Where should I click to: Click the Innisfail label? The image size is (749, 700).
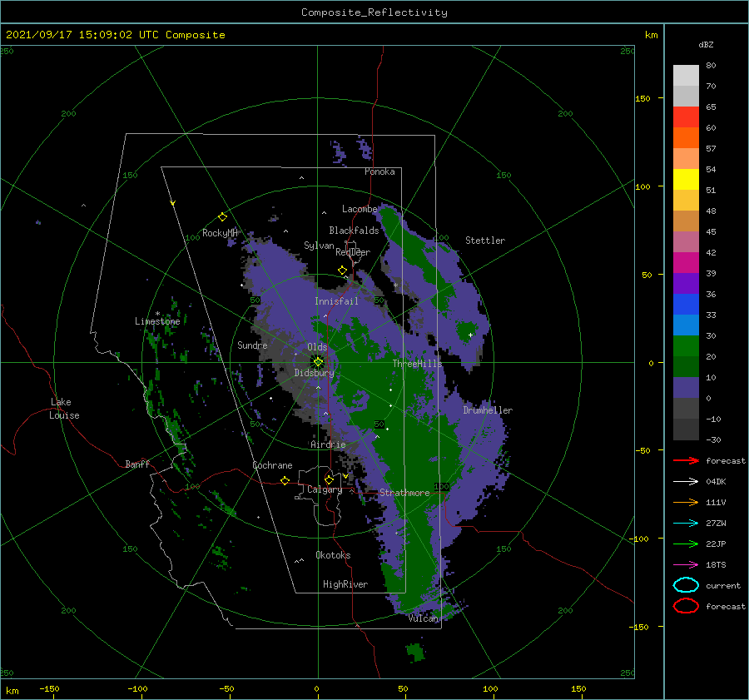pyautogui.click(x=336, y=301)
